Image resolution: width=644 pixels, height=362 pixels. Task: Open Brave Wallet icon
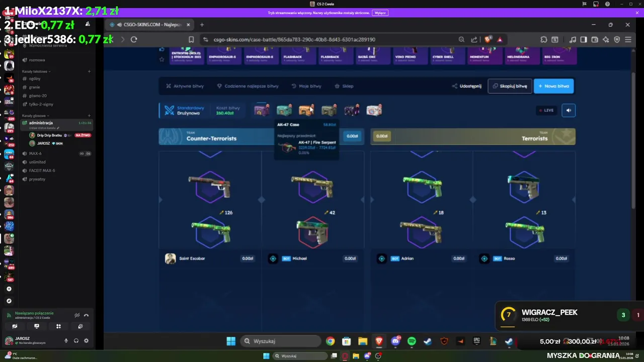(595, 39)
